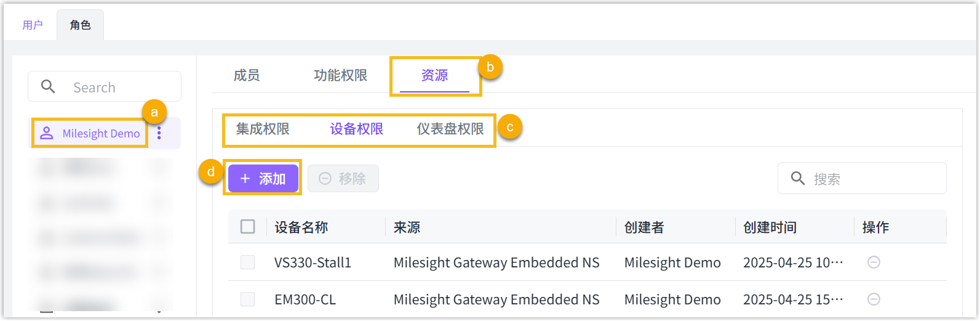This screenshot has height=321, width=980.
Task: Select the 资源 tab
Action: (x=434, y=75)
